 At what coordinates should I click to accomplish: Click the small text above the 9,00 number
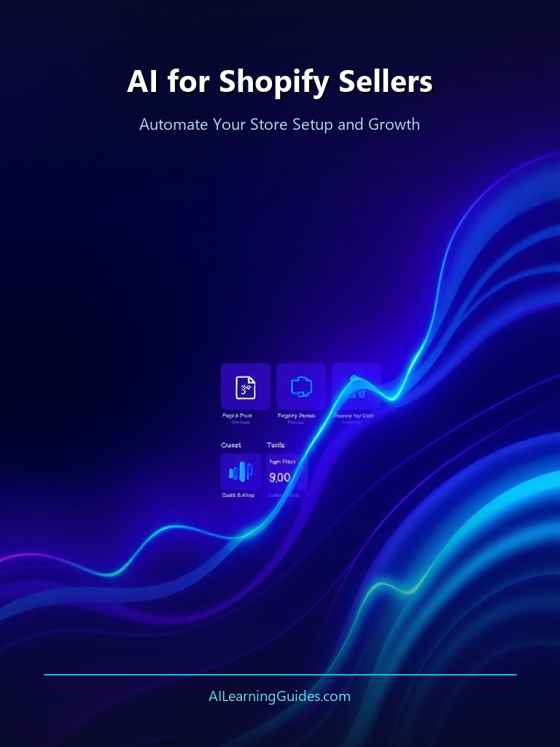(281, 462)
